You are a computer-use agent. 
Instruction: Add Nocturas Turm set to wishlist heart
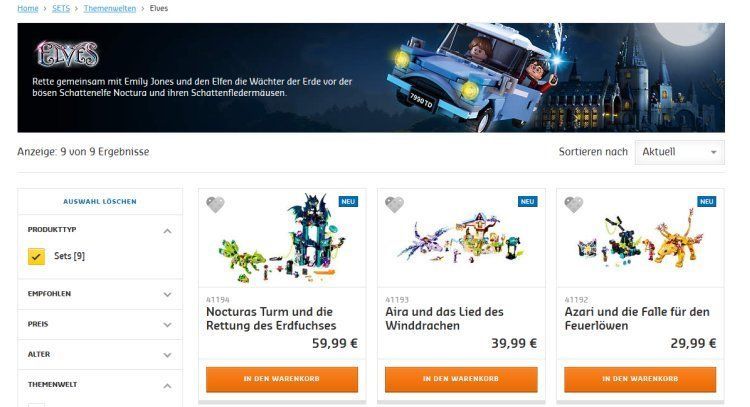(x=215, y=204)
